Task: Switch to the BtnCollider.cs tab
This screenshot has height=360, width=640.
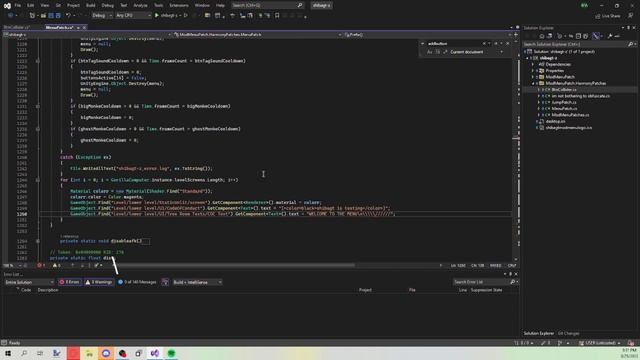Action: point(17,27)
